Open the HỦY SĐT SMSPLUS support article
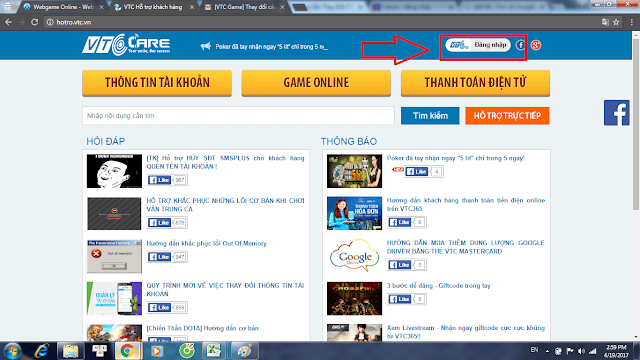Image resolution: width=640 pixels, height=360 pixels. [225, 162]
